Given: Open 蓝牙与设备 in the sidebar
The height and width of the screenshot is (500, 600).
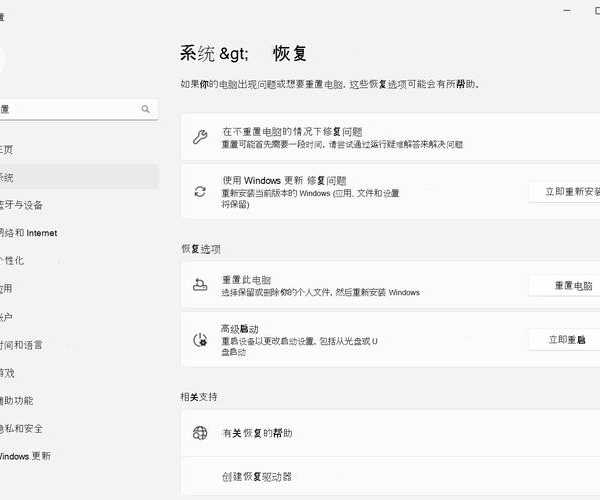Looking at the screenshot, I should [78, 205].
